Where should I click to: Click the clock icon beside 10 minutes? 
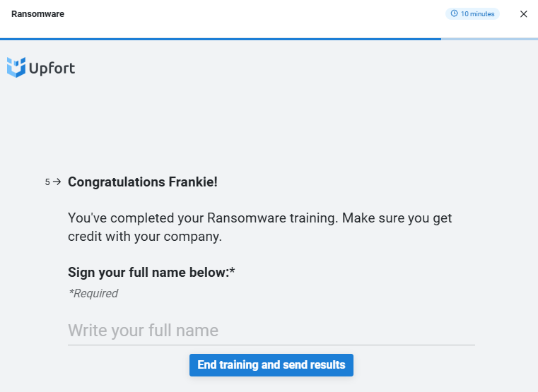(455, 13)
